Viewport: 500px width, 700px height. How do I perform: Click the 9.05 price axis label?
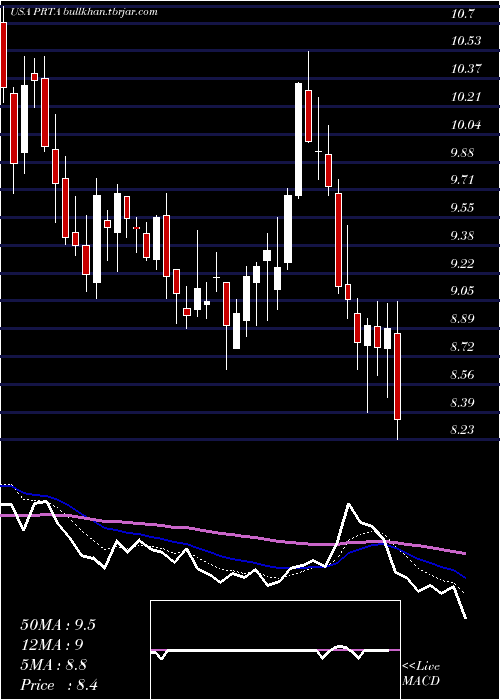pyautogui.click(x=464, y=291)
